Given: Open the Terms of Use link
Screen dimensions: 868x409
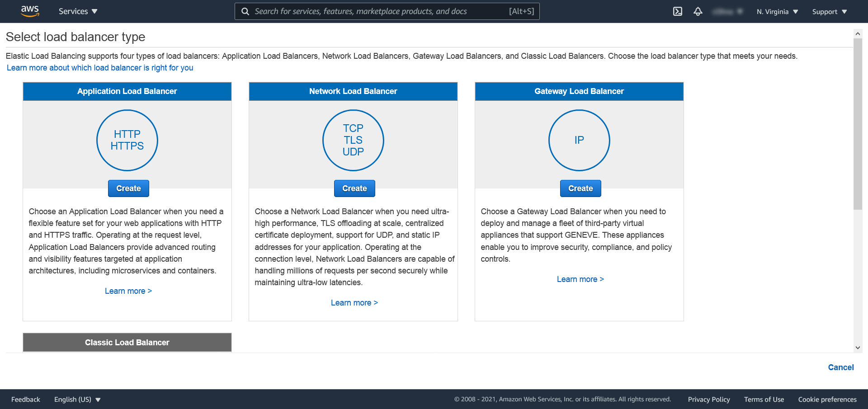Looking at the screenshot, I should [764, 400].
